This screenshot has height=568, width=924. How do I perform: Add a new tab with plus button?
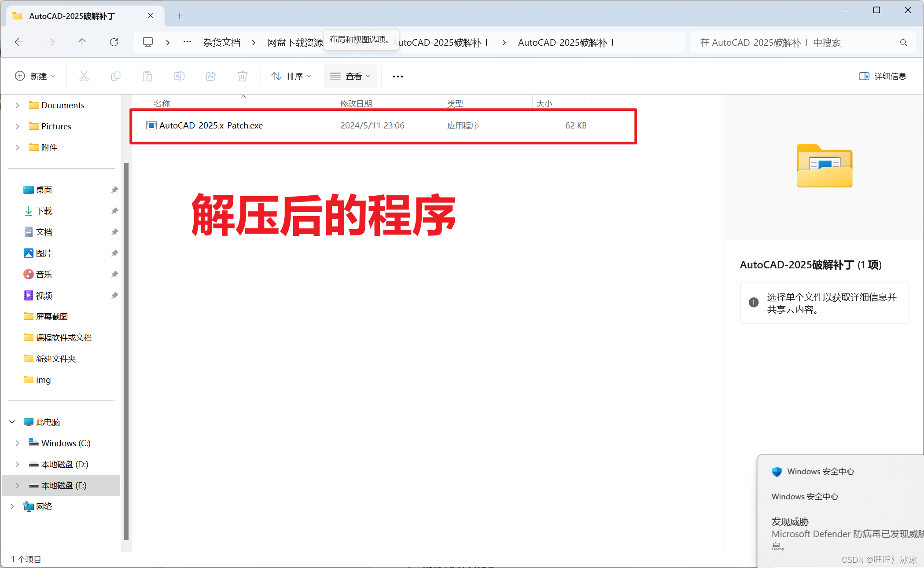[x=180, y=16]
